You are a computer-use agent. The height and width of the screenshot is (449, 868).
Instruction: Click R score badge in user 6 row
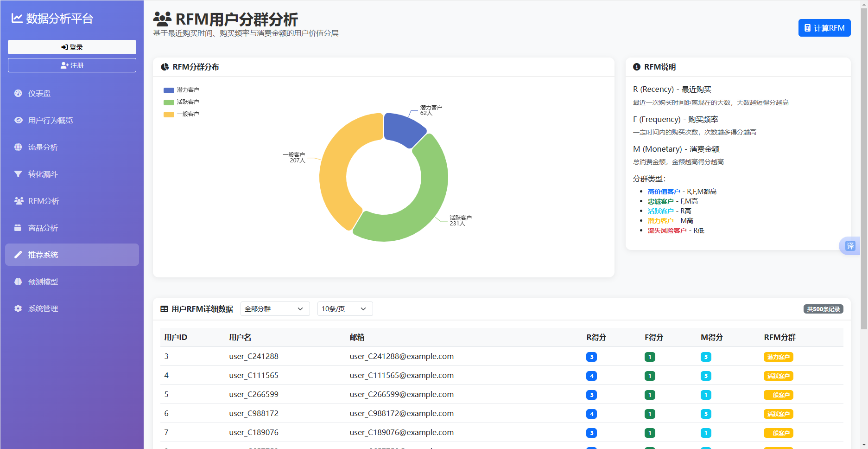click(x=591, y=414)
